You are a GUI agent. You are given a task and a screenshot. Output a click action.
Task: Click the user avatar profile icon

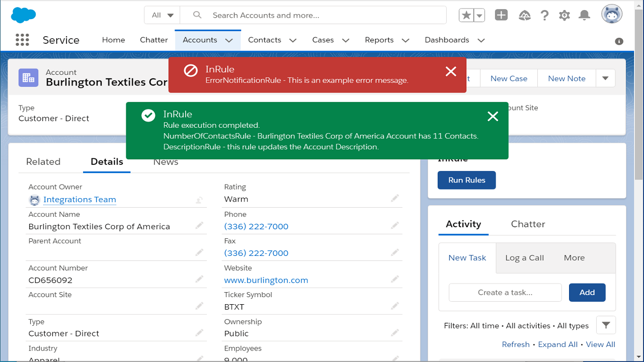click(x=612, y=14)
